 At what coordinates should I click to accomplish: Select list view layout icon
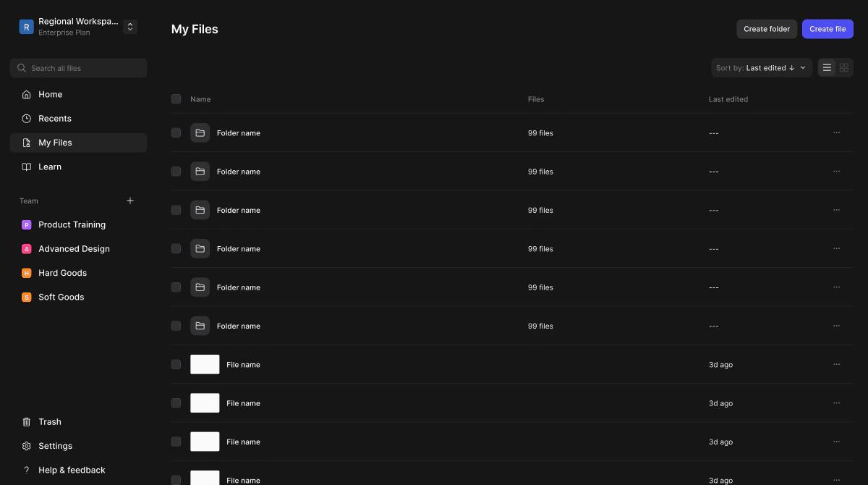(x=826, y=67)
